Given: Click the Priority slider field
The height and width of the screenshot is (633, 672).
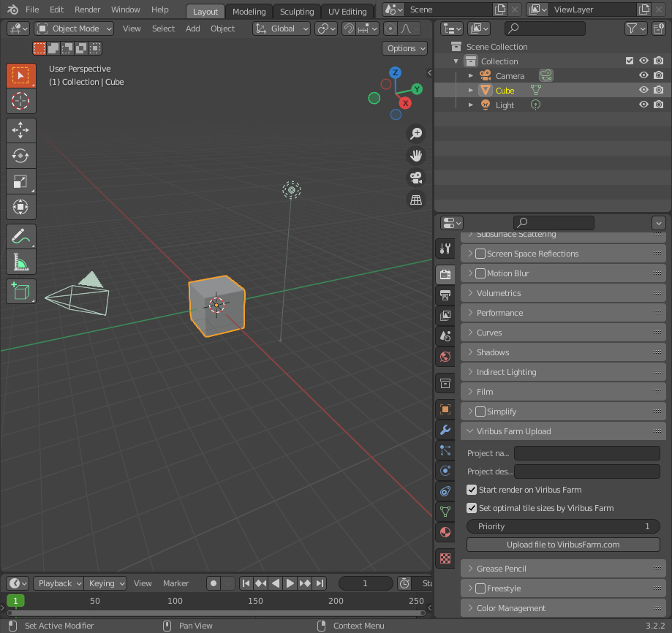Looking at the screenshot, I should 563,526.
